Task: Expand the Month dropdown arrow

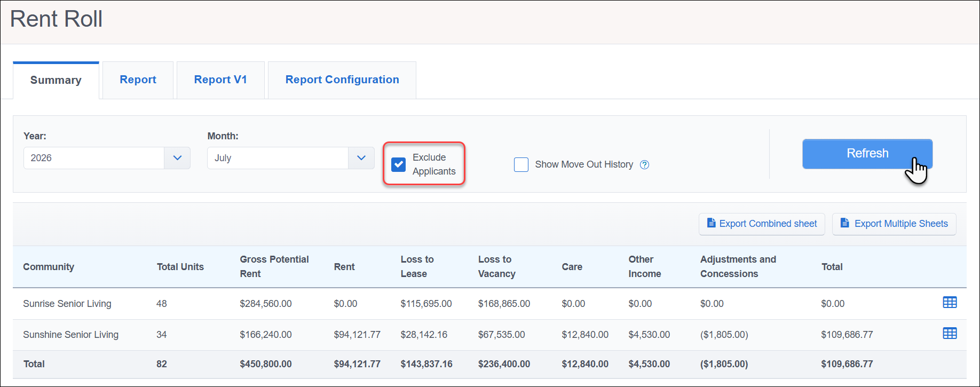Action: [361, 158]
